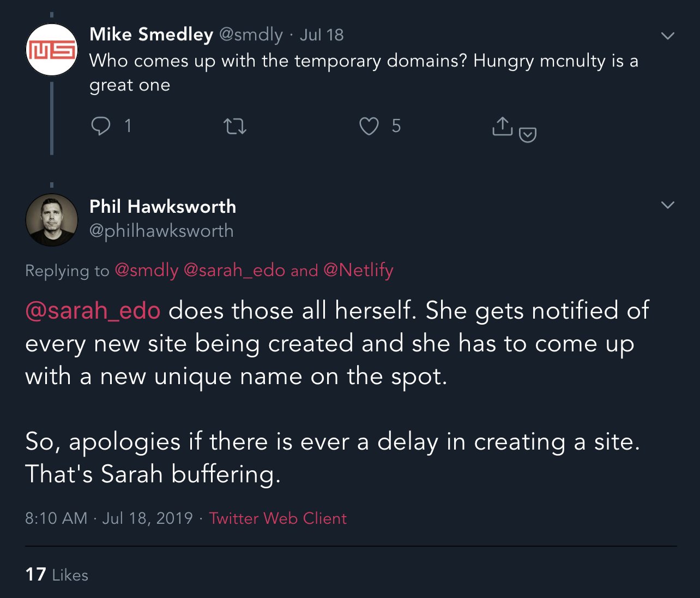Click the @sarah_edo mention in the tweet body

[x=93, y=310]
